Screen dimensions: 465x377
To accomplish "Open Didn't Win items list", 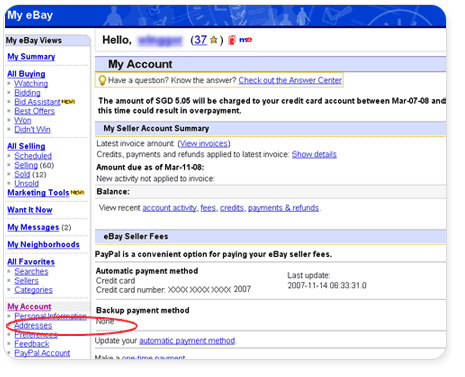I will tap(32, 129).
